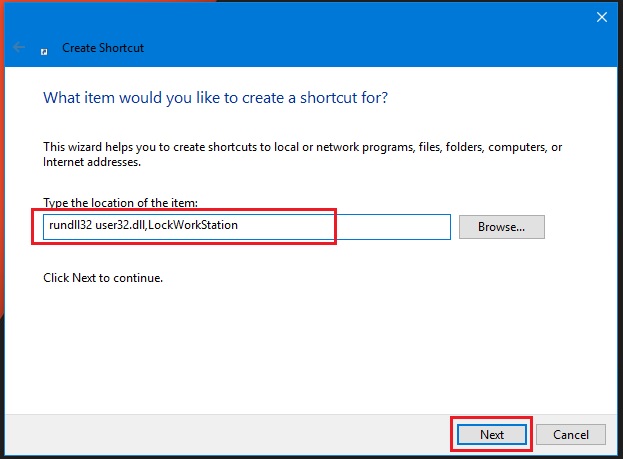
Task: Click the wizard description paragraph
Action: point(300,147)
